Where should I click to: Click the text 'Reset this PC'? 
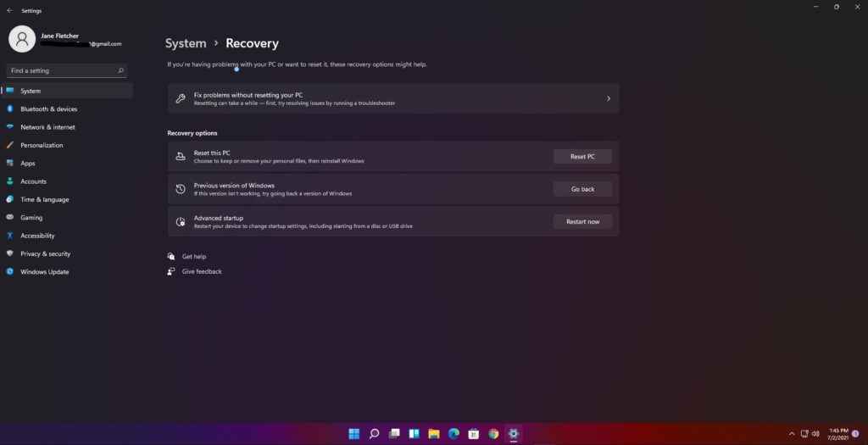tap(211, 153)
